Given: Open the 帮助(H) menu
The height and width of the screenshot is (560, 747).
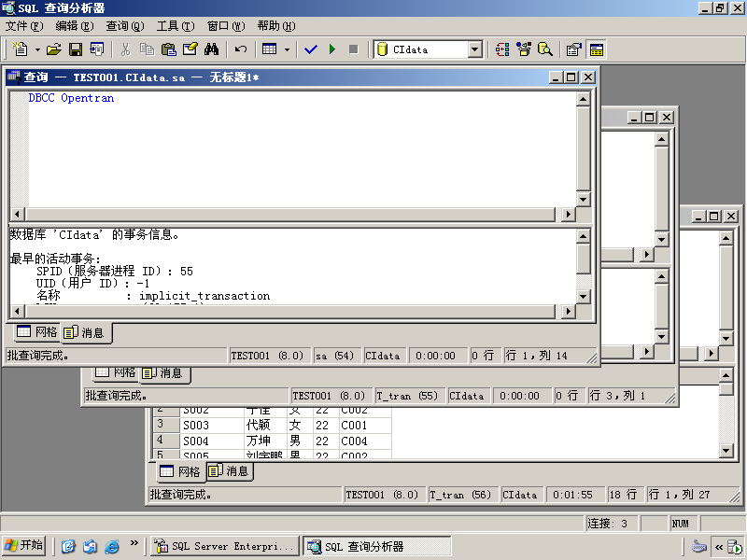Looking at the screenshot, I should (x=276, y=26).
